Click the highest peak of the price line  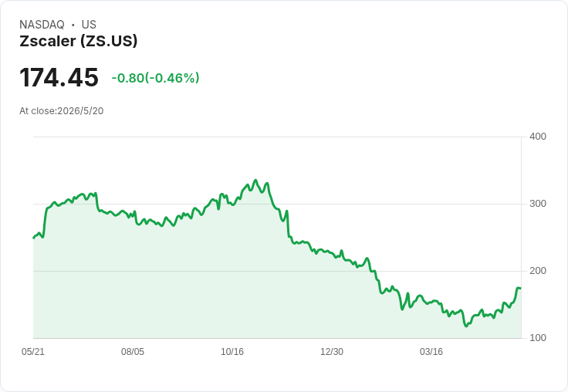(255, 180)
